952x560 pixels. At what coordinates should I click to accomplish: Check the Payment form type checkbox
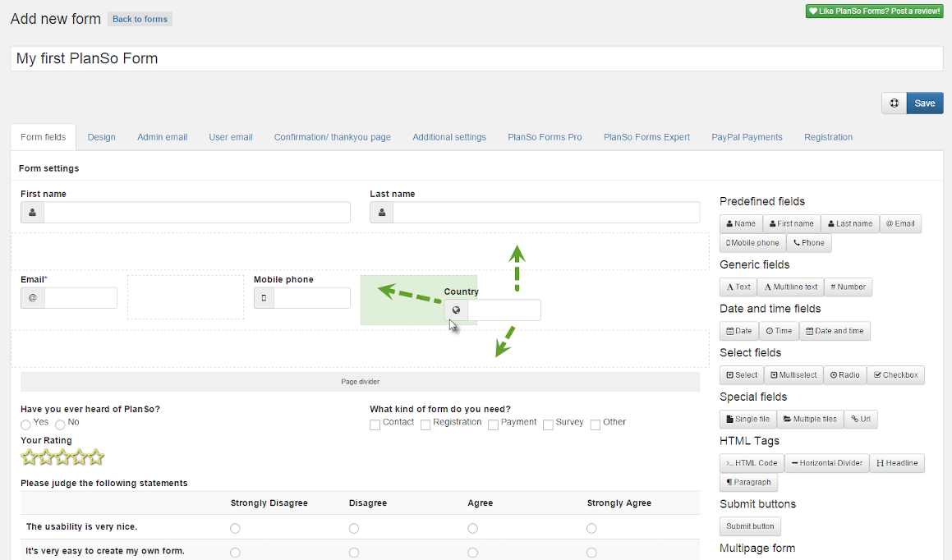tap(493, 425)
